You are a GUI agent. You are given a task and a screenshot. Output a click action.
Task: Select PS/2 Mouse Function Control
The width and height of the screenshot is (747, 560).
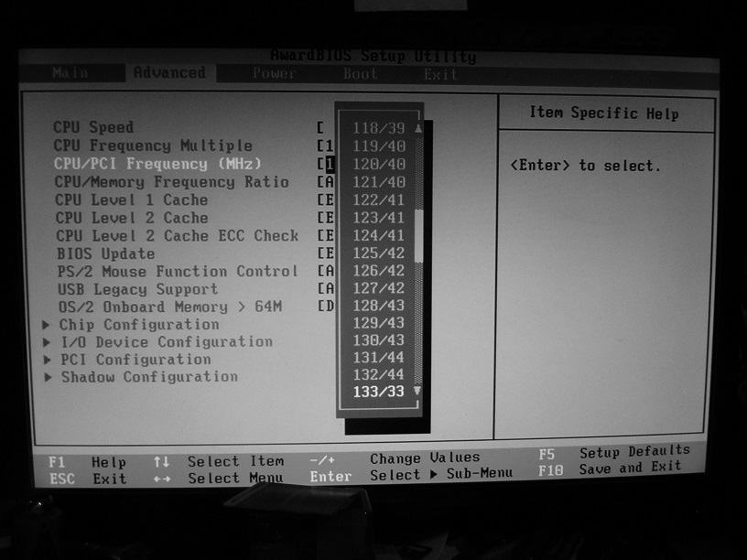(178, 271)
